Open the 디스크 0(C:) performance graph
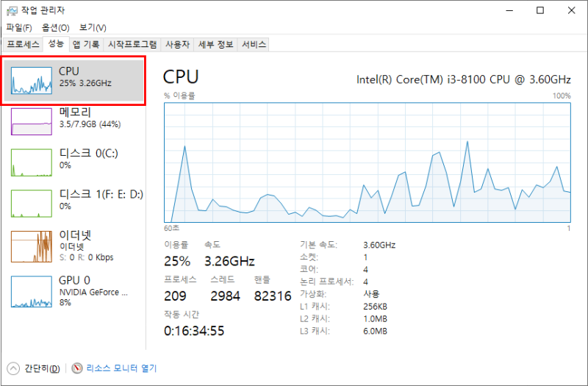Viewport: 588px width, 386px height. pyautogui.click(x=32, y=162)
